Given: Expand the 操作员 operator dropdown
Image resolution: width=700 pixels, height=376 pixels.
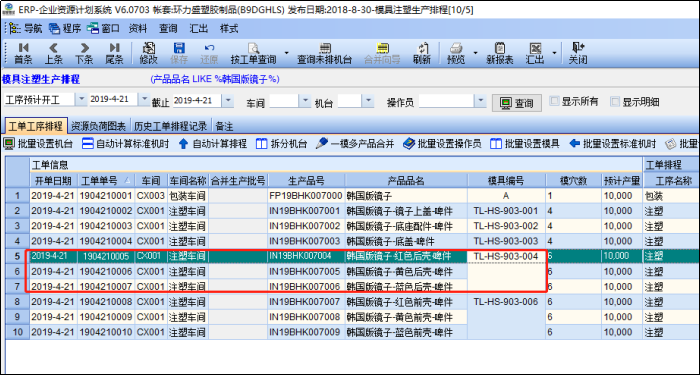Looking at the screenshot, I should (480, 101).
